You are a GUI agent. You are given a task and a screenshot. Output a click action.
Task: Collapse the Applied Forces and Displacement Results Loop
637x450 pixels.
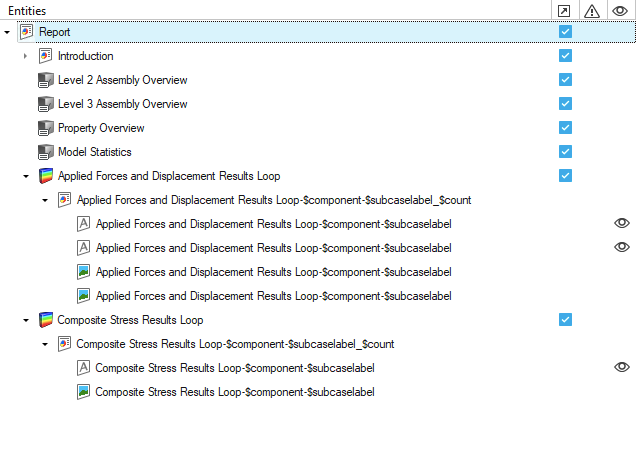point(26,176)
